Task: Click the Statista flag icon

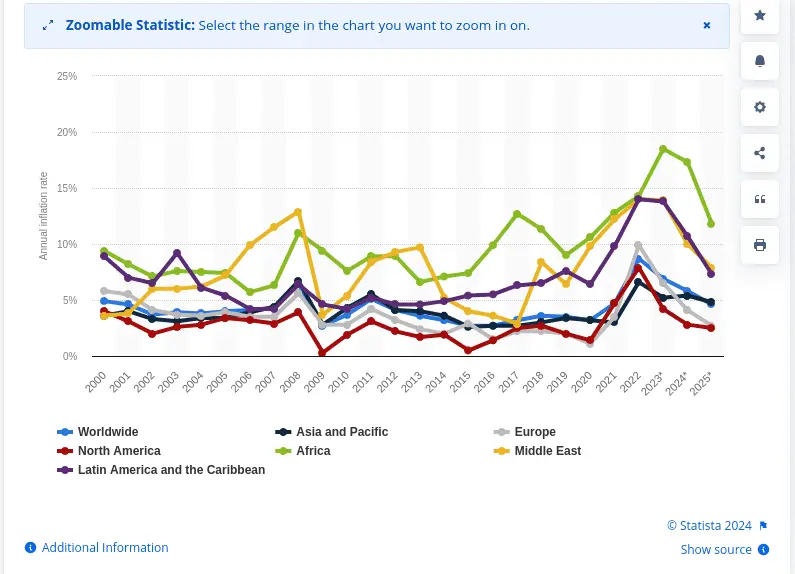Action: coord(763,526)
